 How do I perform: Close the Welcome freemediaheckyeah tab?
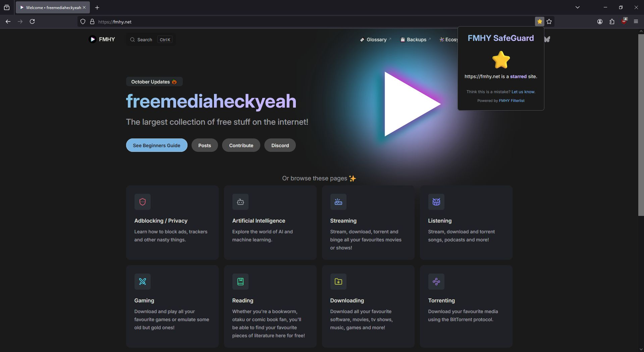(84, 7)
